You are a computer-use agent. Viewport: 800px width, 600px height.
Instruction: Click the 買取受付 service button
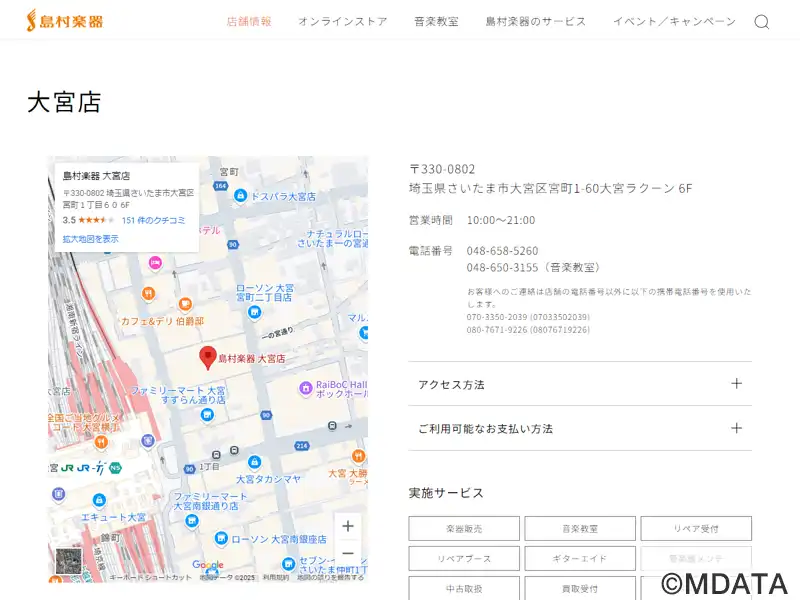pos(580,588)
